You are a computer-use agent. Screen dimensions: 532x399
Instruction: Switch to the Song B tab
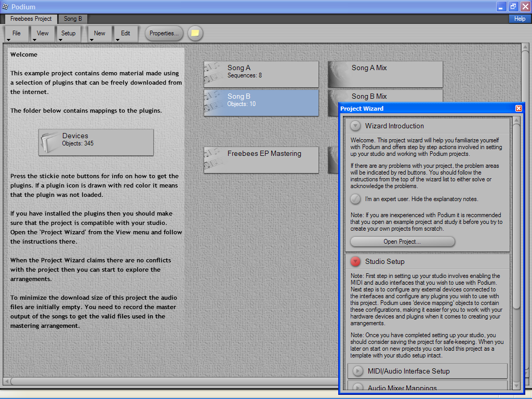(x=73, y=19)
